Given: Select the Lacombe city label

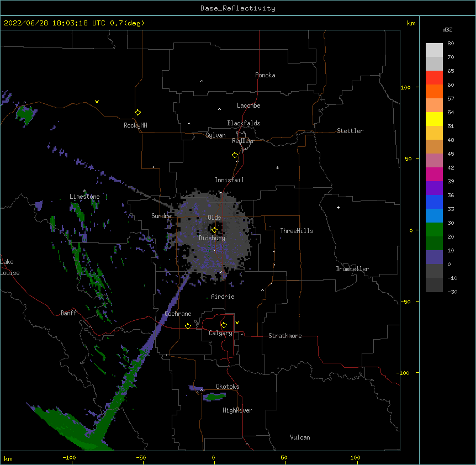Looking at the screenshot, I should tap(248, 105).
